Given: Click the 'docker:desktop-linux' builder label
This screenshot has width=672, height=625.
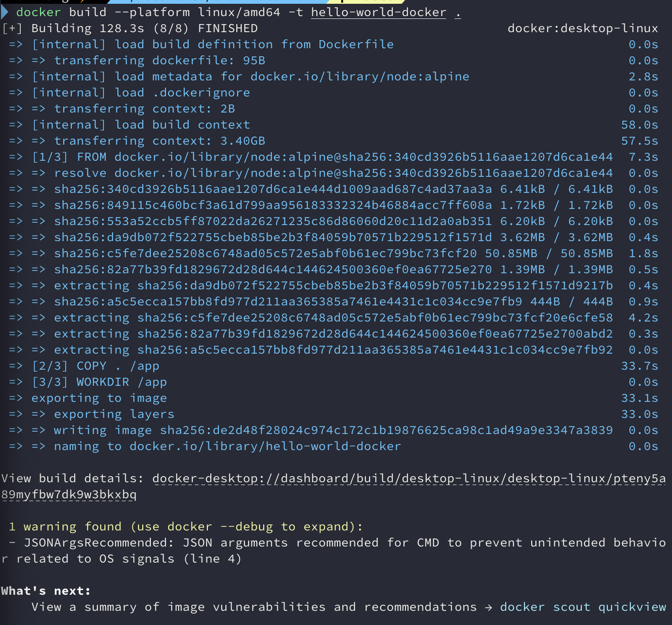Looking at the screenshot, I should point(583,28).
